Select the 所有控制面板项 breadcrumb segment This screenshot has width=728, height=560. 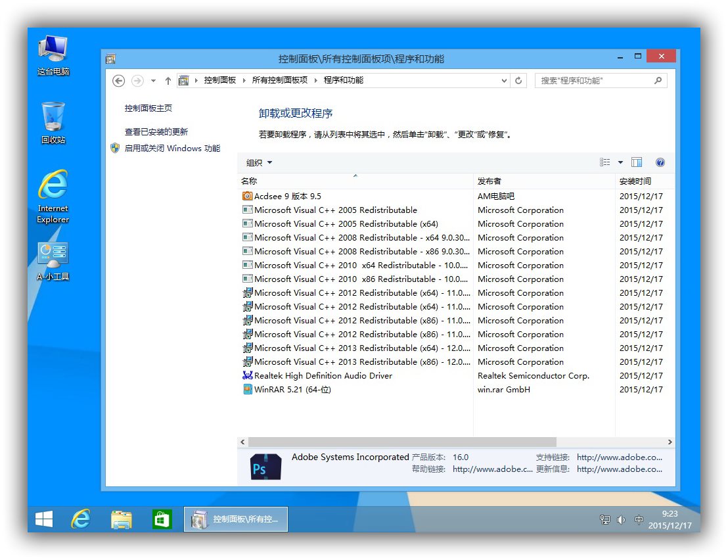tap(280, 80)
